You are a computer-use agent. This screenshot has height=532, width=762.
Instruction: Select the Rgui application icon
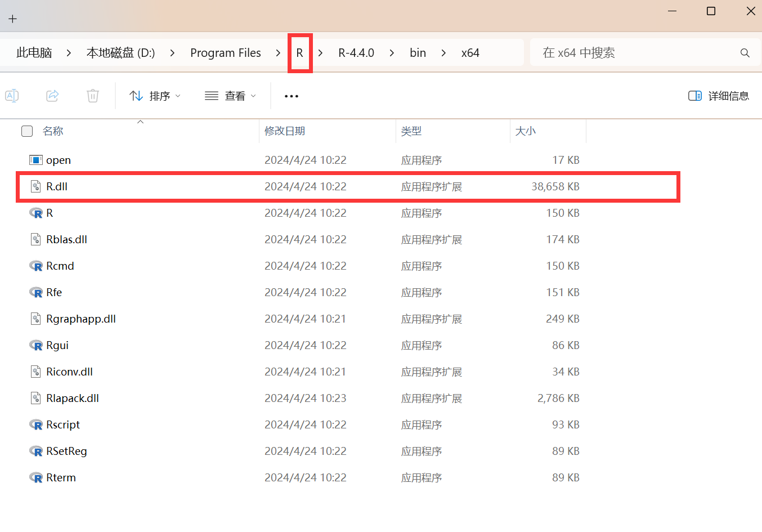coord(35,345)
